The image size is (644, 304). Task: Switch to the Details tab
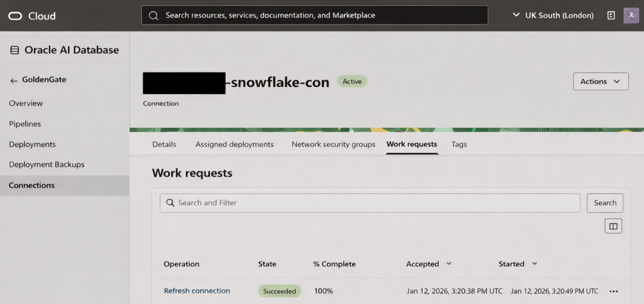coord(164,144)
